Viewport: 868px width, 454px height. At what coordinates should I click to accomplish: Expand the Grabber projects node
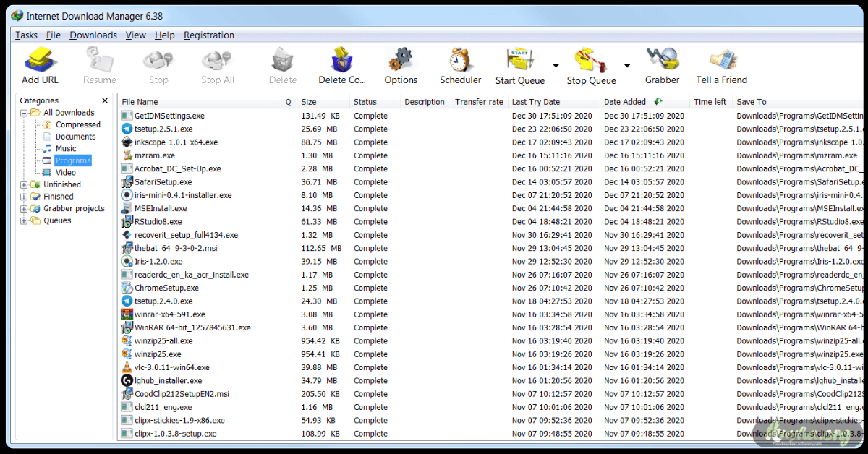click(24, 209)
